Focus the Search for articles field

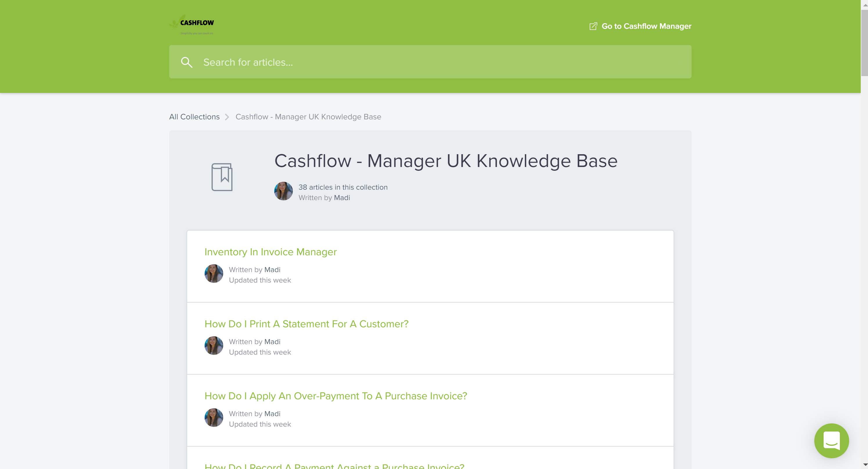coord(430,62)
